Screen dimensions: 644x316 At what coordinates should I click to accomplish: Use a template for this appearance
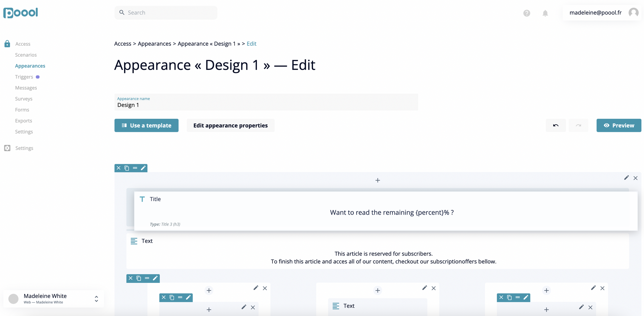coord(146,125)
